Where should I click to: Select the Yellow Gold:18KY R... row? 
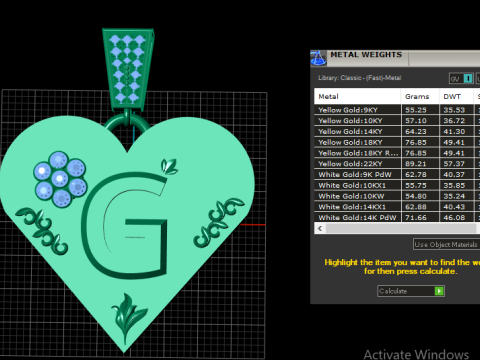tap(397, 153)
